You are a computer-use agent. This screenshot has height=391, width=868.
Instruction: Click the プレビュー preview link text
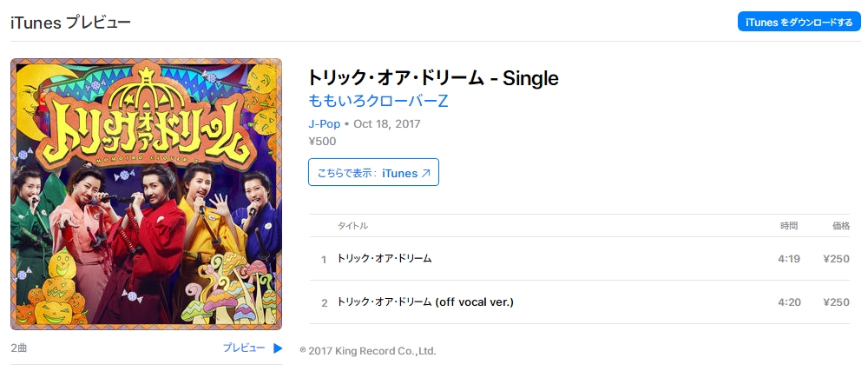click(x=244, y=348)
